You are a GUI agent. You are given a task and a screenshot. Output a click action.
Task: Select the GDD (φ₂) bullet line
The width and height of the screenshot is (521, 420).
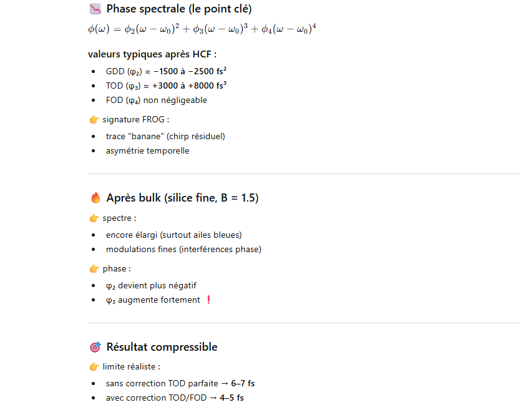(x=166, y=71)
